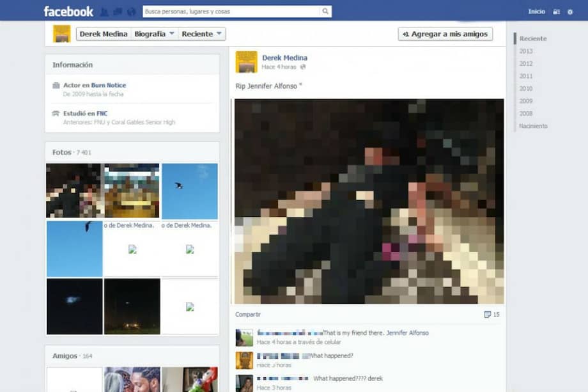Open the Amigos section heading

click(x=65, y=356)
